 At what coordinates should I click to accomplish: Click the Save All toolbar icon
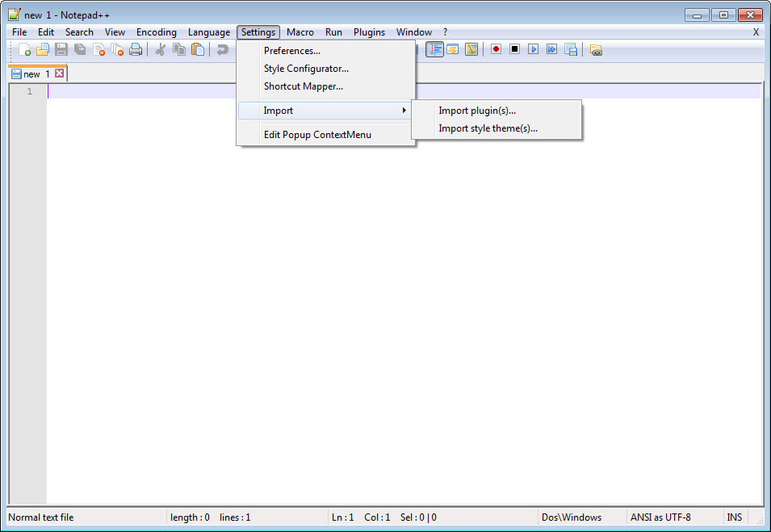(79, 49)
